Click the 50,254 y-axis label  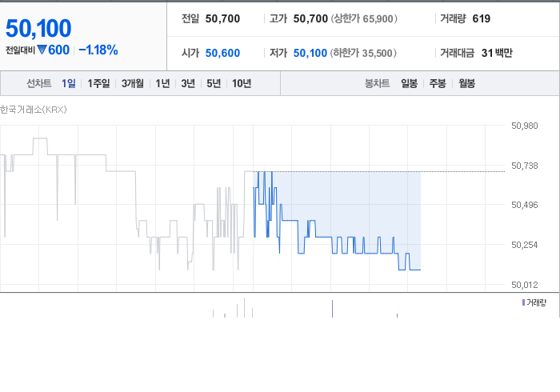point(524,245)
